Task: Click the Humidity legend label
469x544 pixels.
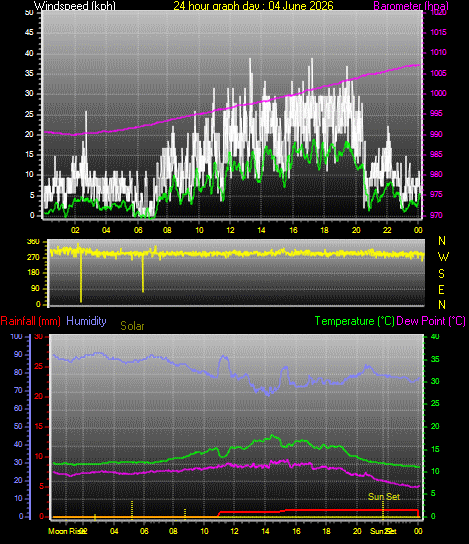Action: [x=86, y=321]
